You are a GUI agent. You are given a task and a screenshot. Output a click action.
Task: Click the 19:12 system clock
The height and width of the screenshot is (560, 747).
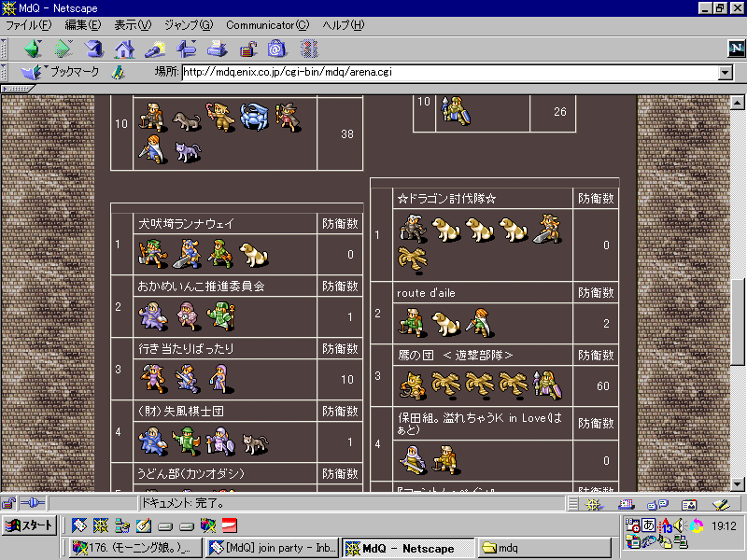pos(724,525)
